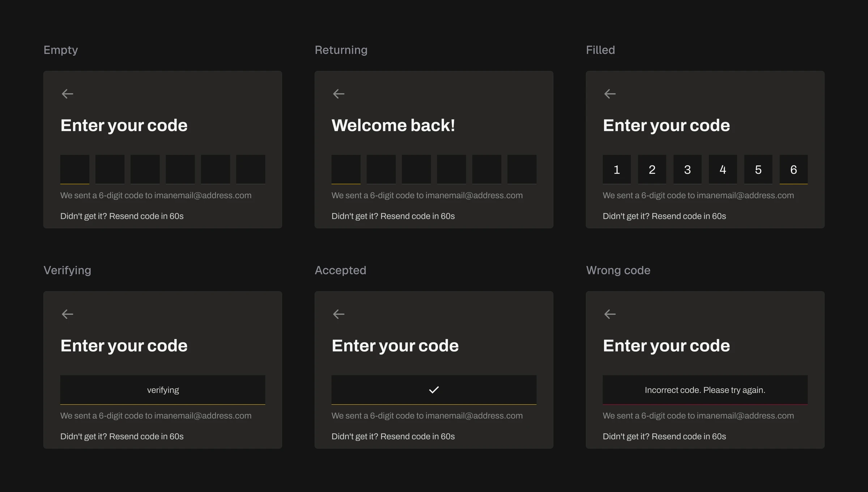868x492 pixels.
Task: Click the 'Incorrect code. Please try again.' field
Action: coord(705,390)
